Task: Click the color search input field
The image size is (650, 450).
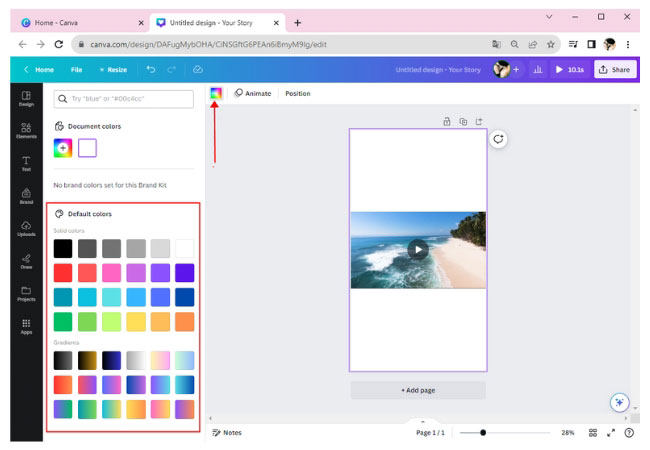Action: pyautogui.click(x=123, y=99)
